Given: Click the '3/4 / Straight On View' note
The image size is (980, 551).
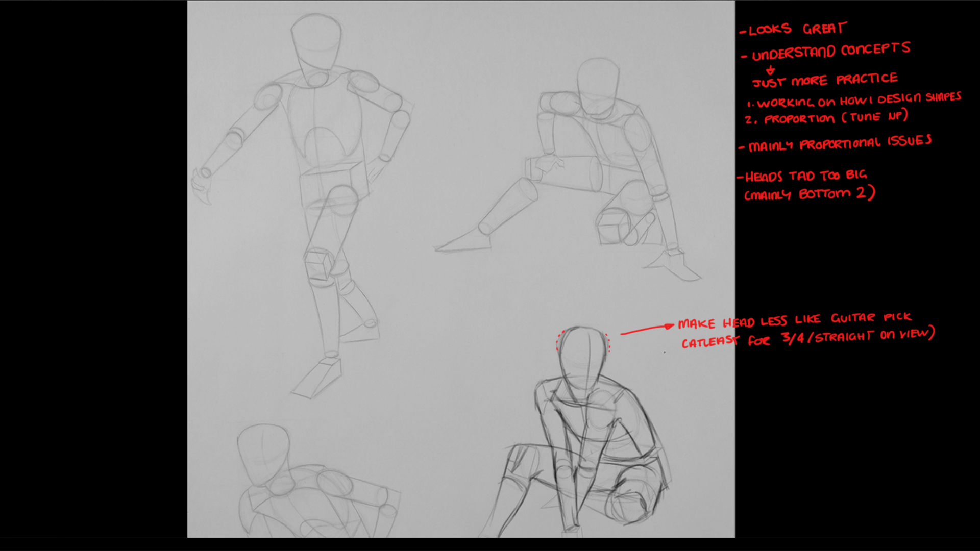Looking at the screenshot, I should coord(857,336).
